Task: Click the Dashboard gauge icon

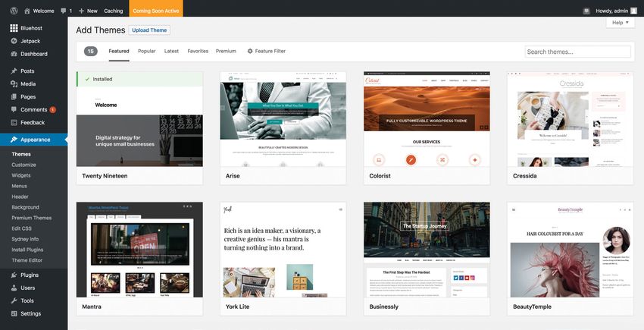Action: tap(14, 54)
